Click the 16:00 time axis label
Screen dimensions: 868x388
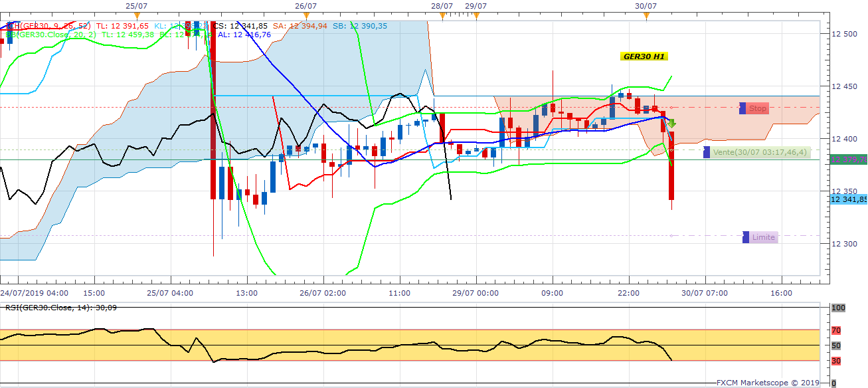781,293
